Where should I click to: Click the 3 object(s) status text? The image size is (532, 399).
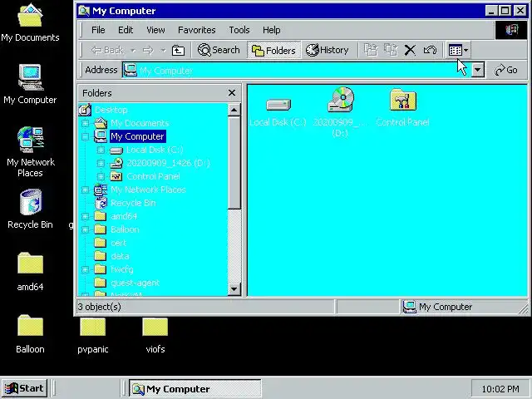click(100, 307)
